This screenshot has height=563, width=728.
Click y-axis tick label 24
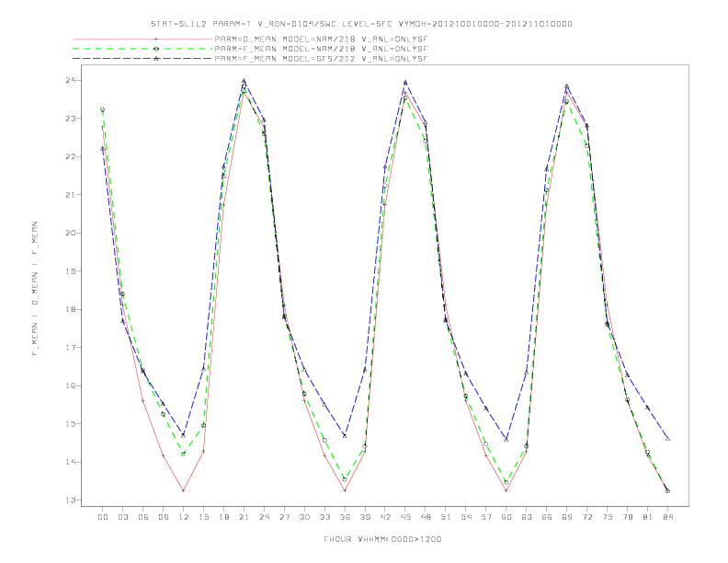point(71,80)
